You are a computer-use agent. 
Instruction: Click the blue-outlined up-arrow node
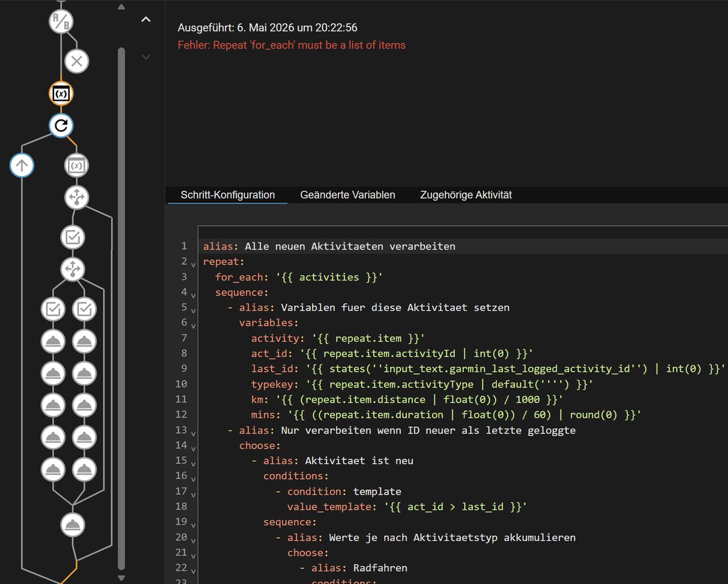pyautogui.click(x=22, y=166)
